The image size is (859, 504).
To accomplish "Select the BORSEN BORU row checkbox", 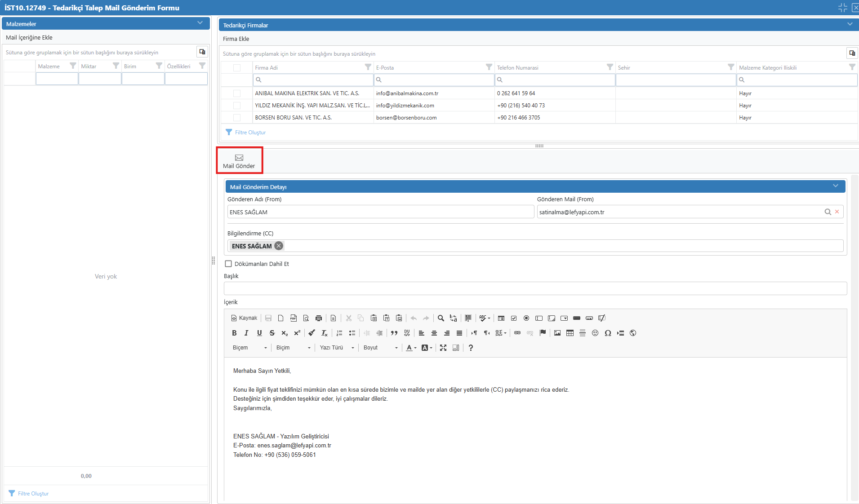I will (237, 118).
